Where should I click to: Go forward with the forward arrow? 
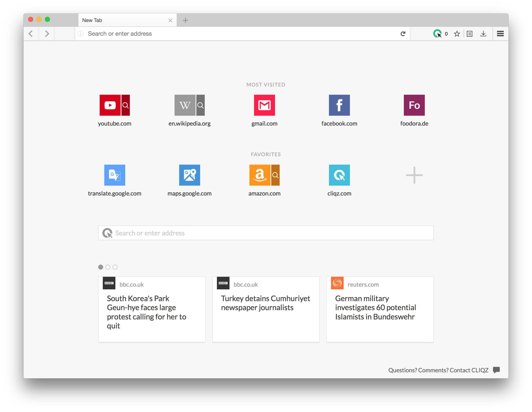click(47, 34)
